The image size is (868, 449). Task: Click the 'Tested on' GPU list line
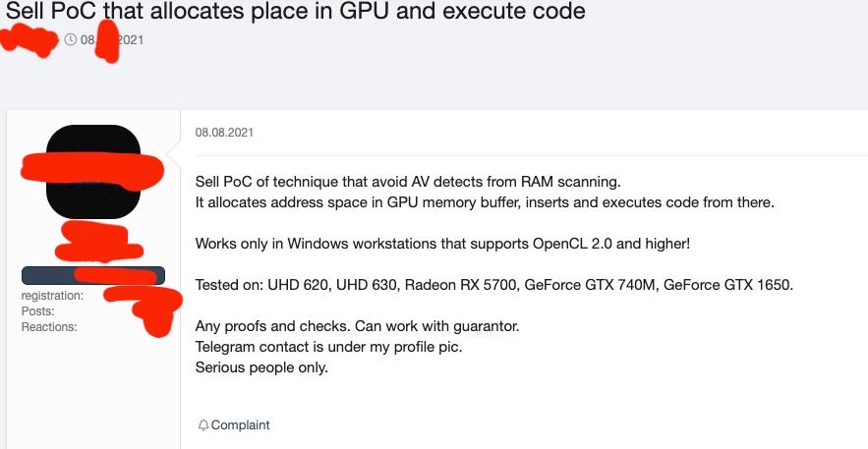(493, 285)
